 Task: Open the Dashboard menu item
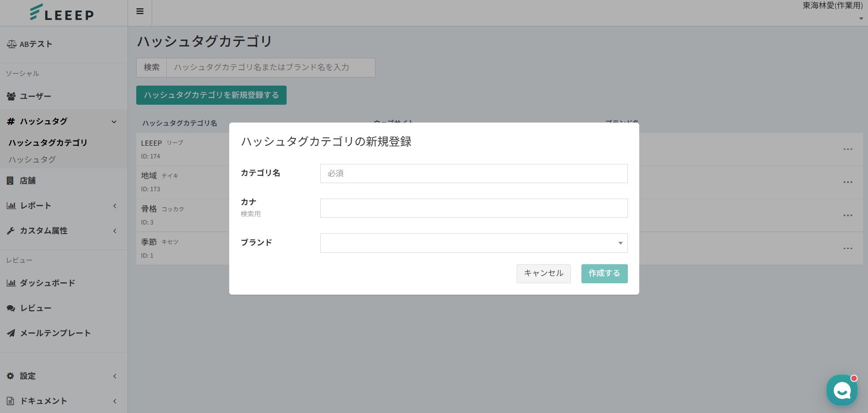coord(47,283)
